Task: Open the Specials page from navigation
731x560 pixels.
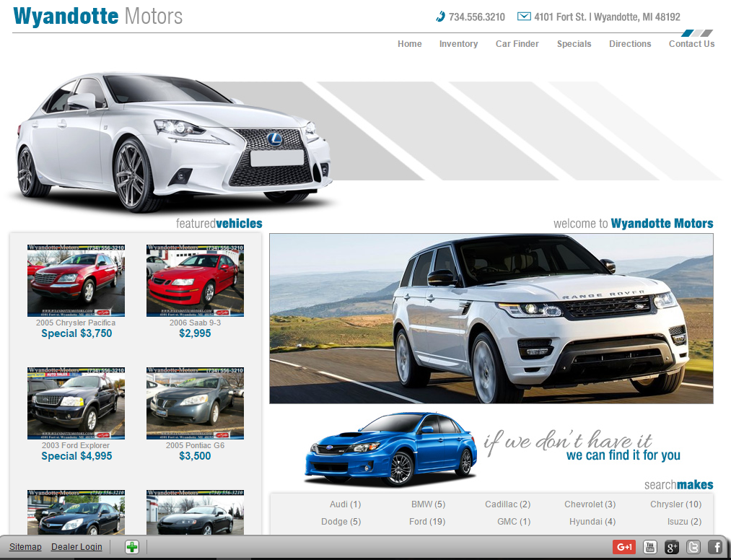Action: point(574,44)
